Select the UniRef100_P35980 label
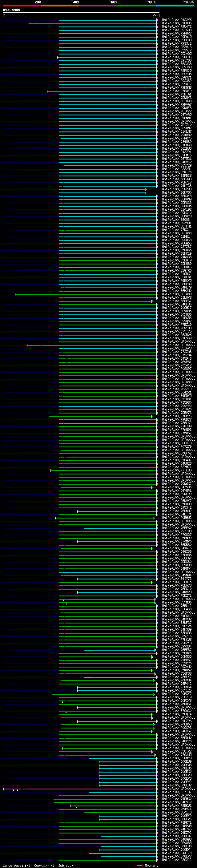Viewport: 197px width, 868px height. tap(177, 403)
